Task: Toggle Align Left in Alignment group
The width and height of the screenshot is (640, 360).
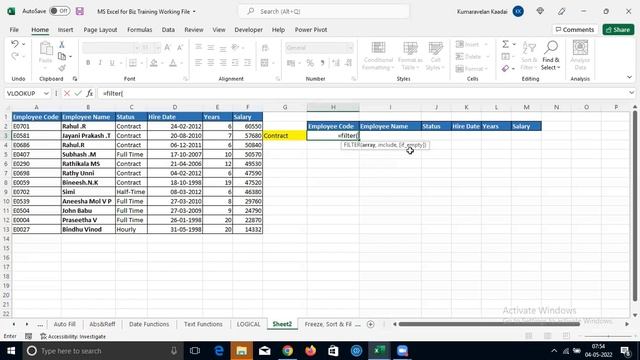Action: coord(198,63)
